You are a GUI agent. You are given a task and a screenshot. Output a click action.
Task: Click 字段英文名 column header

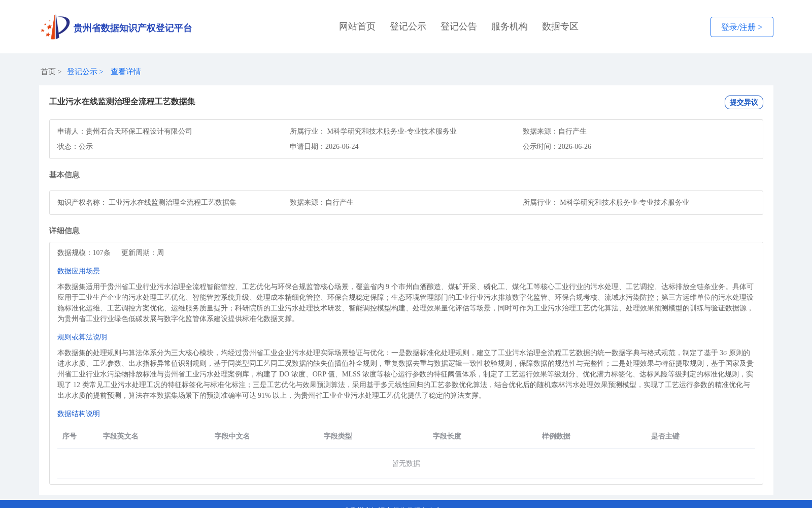[x=121, y=436]
